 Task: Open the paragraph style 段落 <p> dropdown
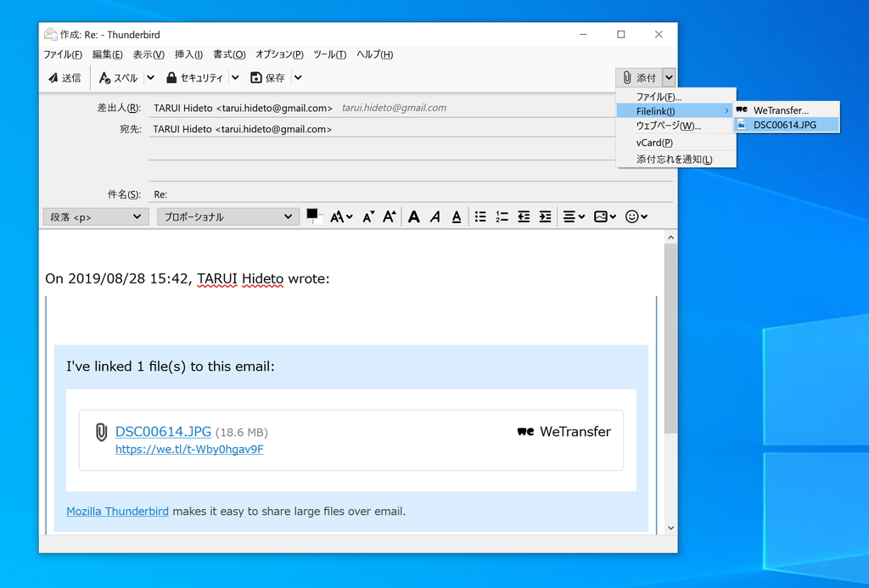[x=96, y=216]
